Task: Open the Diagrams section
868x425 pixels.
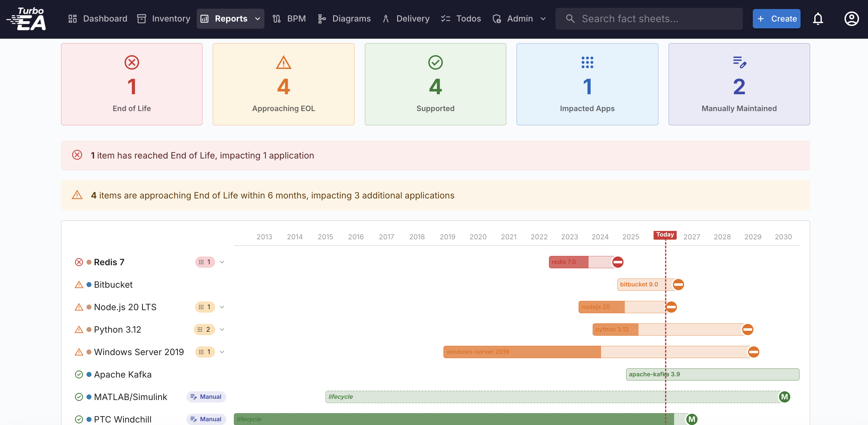Action: pyautogui.click(x=344, y=19)
